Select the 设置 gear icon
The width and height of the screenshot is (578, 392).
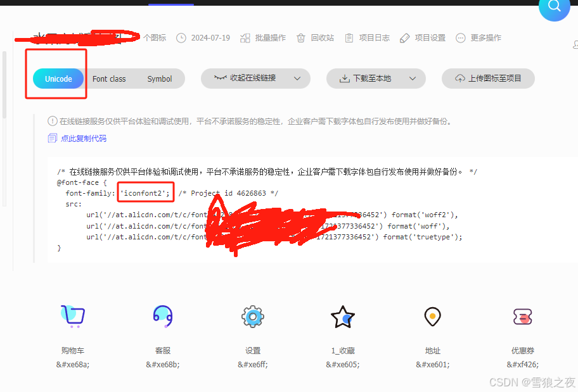coord(253,317)
